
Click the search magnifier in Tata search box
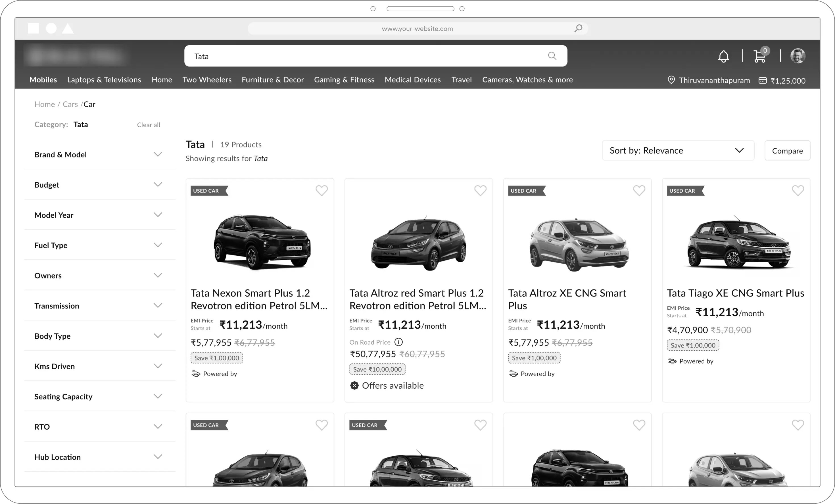[x=552, y=56]
